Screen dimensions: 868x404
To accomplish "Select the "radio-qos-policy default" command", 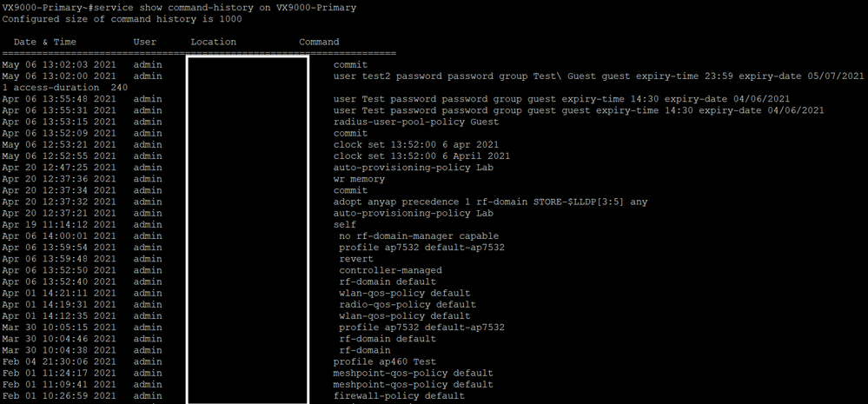I will click(x=407, y=304).
